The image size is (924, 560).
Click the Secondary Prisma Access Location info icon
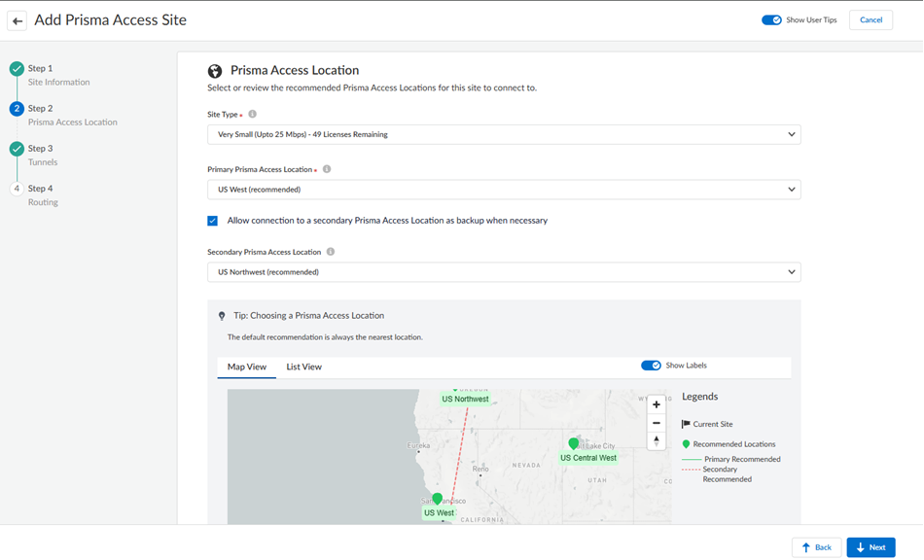tap(331, 252)
